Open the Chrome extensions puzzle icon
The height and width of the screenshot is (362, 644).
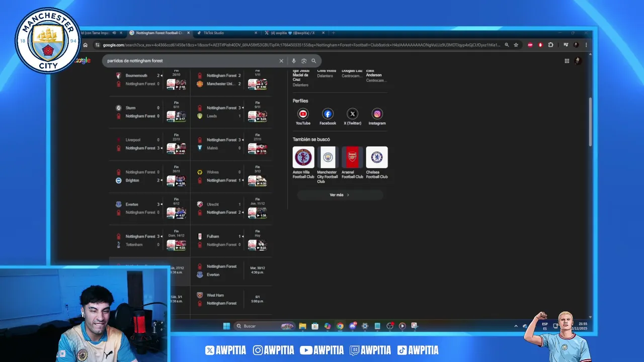(x=550, y=45)
